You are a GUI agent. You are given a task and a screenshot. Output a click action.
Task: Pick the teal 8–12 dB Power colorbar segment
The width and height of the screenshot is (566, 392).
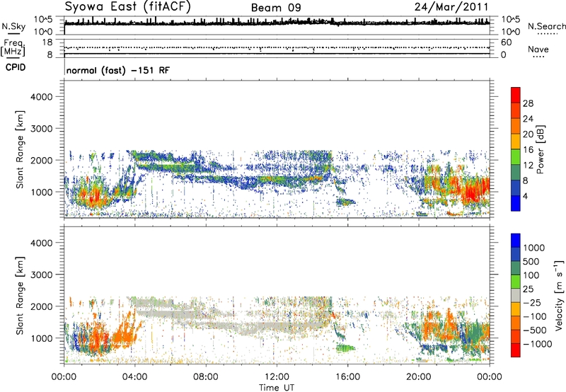point(516,173)
